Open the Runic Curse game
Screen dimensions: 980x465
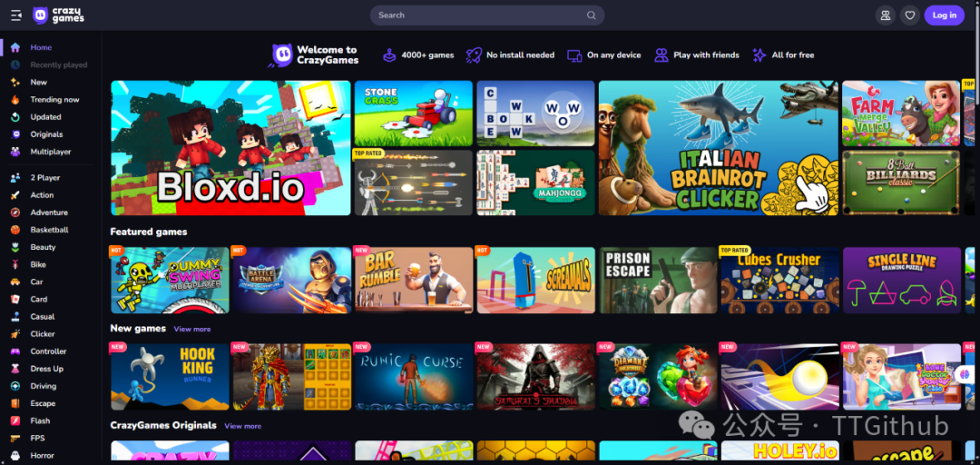(414, 377)
